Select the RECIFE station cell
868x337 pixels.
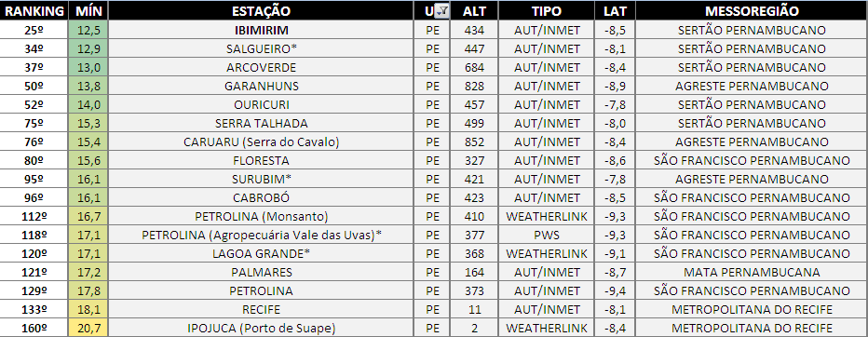(261, 309)
